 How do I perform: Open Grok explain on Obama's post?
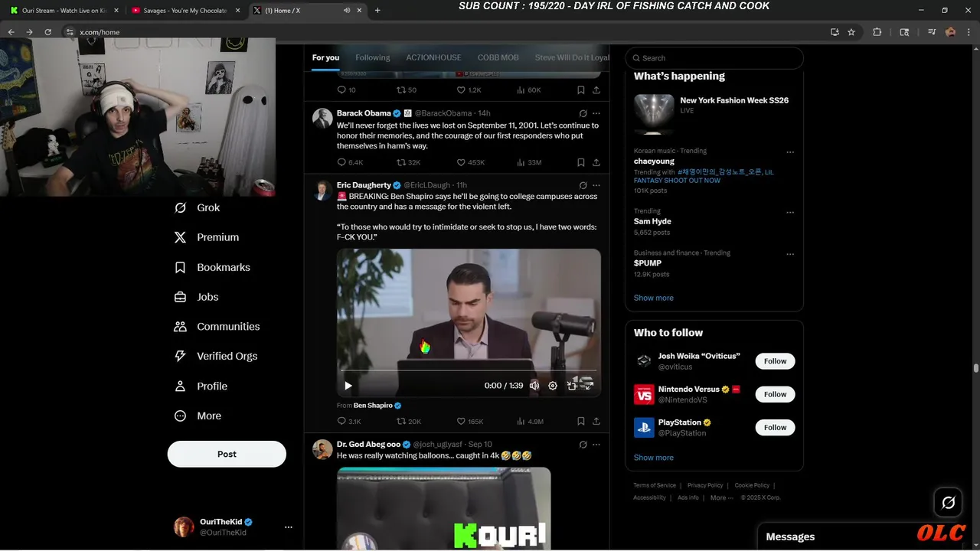coord(583,113)
